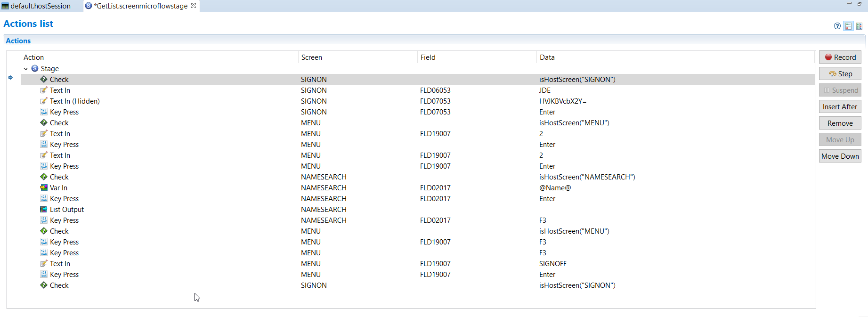868x317 pixels.
Task: Select the Var In action row
Action: (418, 187)
